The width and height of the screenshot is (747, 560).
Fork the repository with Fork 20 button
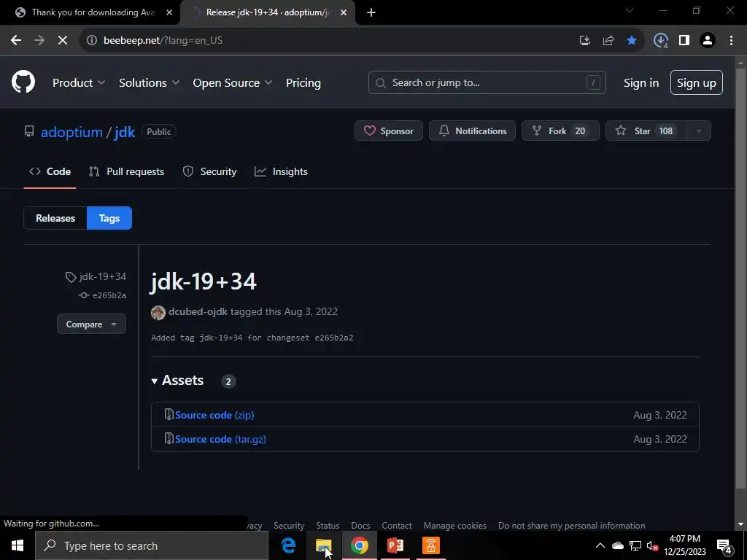(560, 131)
